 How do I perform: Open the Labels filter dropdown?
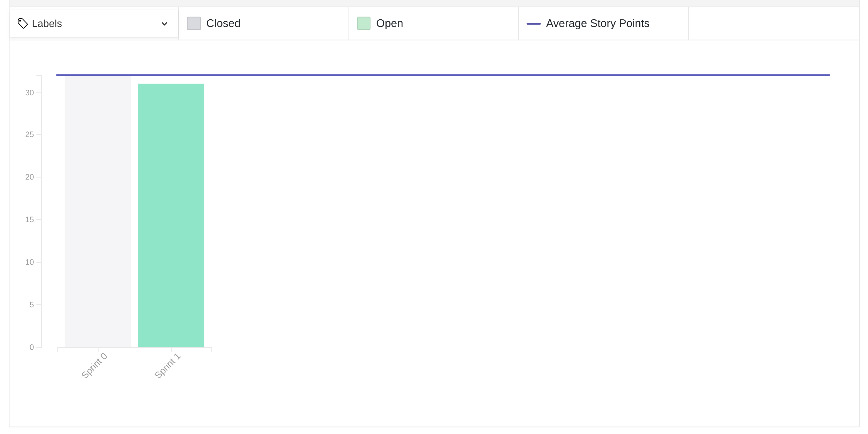click(94, 24)
